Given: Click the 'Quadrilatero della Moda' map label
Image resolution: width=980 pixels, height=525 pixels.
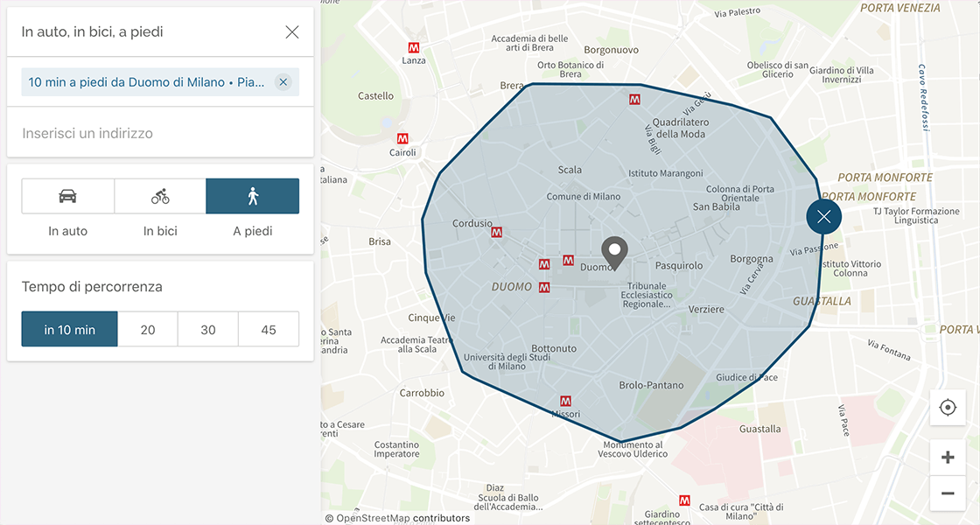Looking at the screenshot, I should (681, 128).
